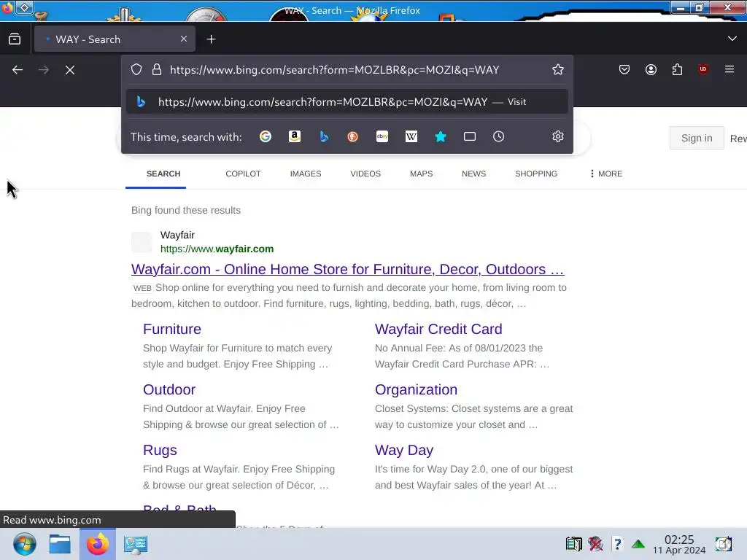Open the extensions puzzle icon

677,69
